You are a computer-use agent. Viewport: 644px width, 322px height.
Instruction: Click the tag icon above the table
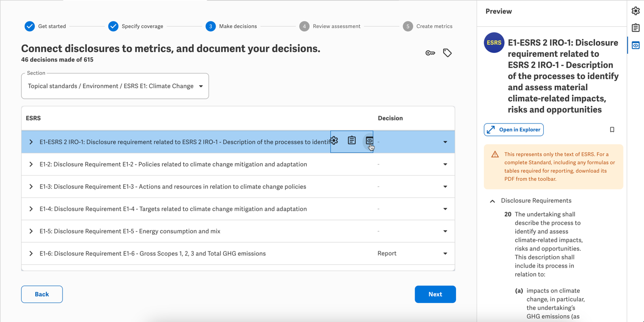click(x=447, y=53)
